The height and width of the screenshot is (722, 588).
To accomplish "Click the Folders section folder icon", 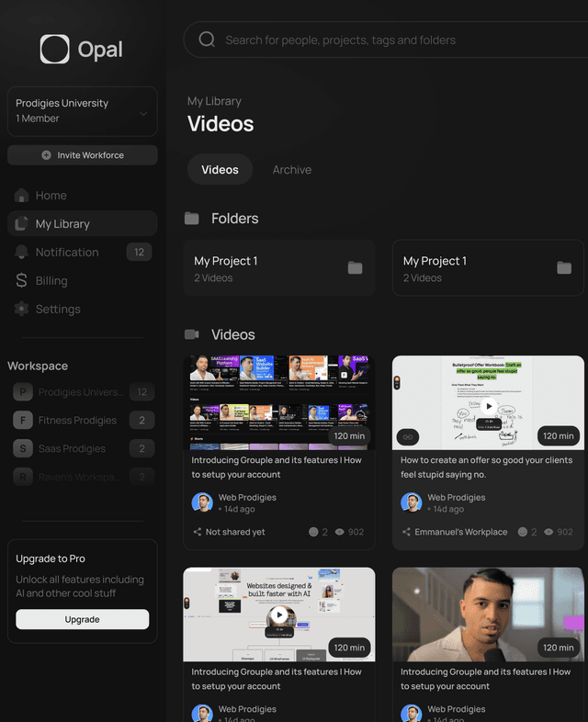I will [x=191, y=219].
